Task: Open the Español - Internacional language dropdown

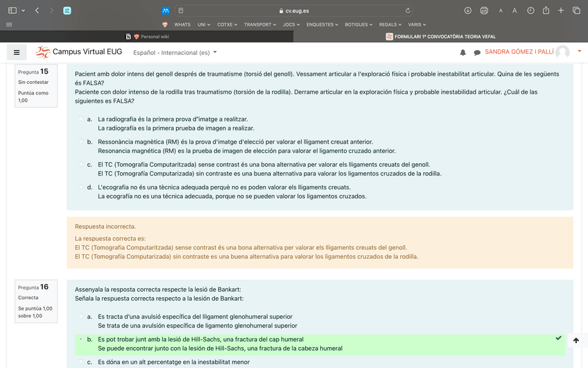Action: coord(175,52)
